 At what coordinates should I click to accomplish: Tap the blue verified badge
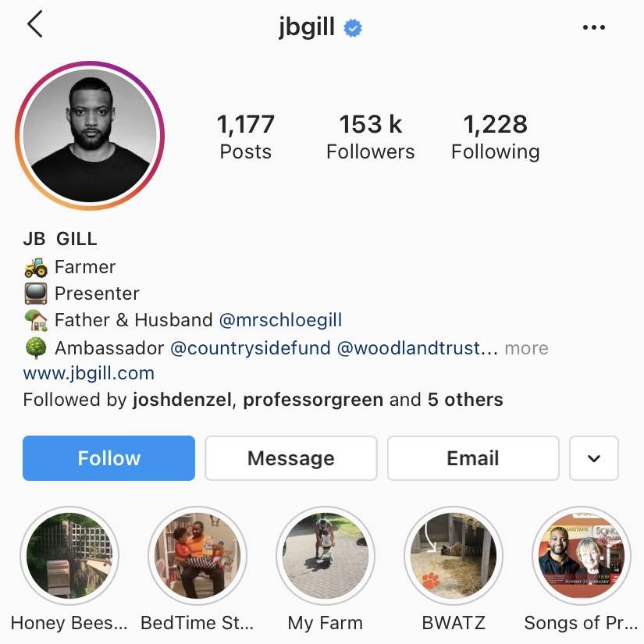[x=352, y=28]
